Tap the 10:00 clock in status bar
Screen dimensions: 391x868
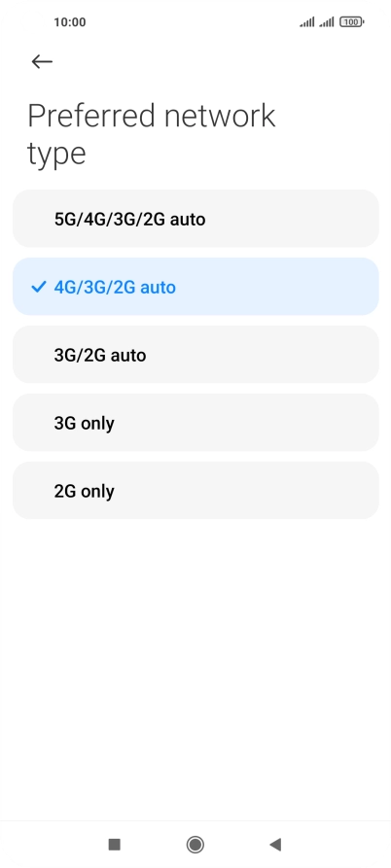click(x=70, y=22)
